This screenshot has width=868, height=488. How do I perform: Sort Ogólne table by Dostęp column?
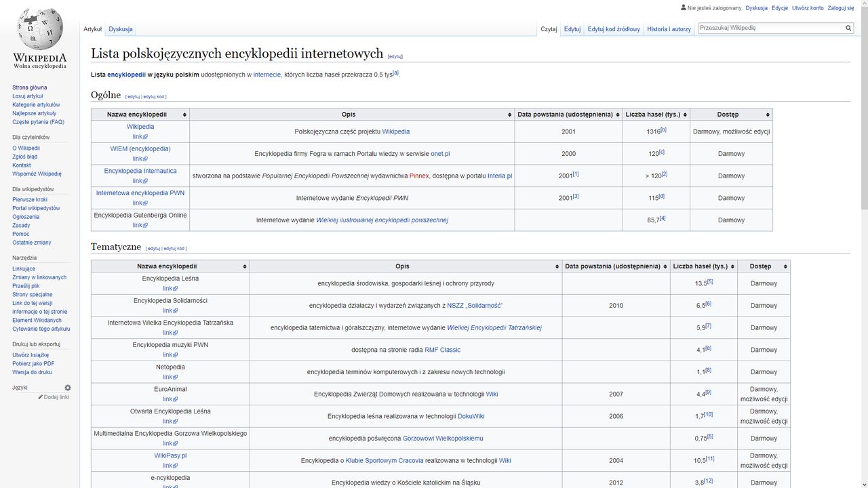(731, 115)
